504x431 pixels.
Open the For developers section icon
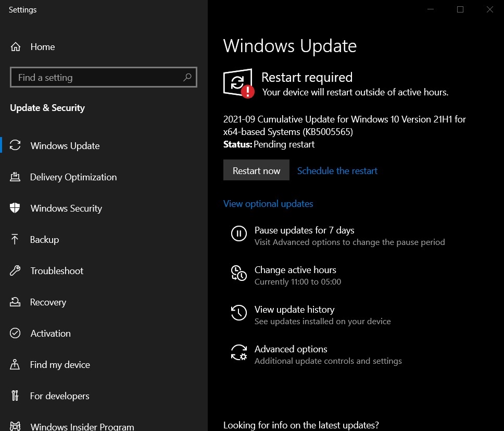[16, 396]
